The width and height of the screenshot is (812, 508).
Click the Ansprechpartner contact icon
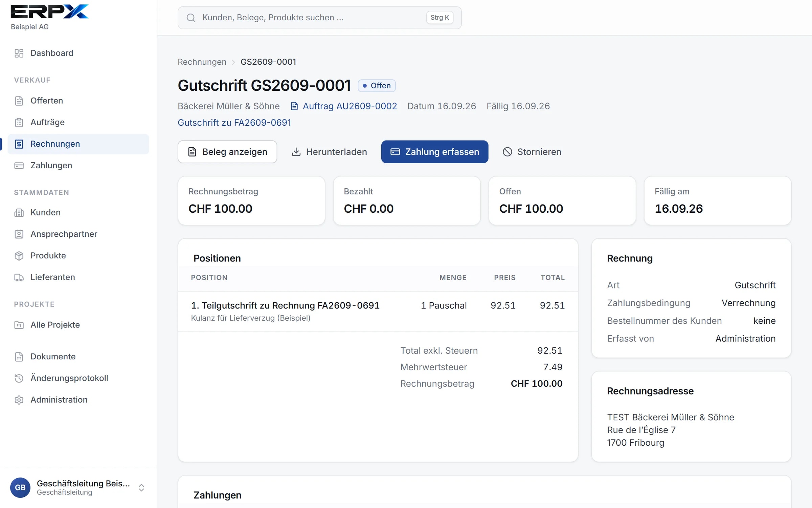(19, 234)
